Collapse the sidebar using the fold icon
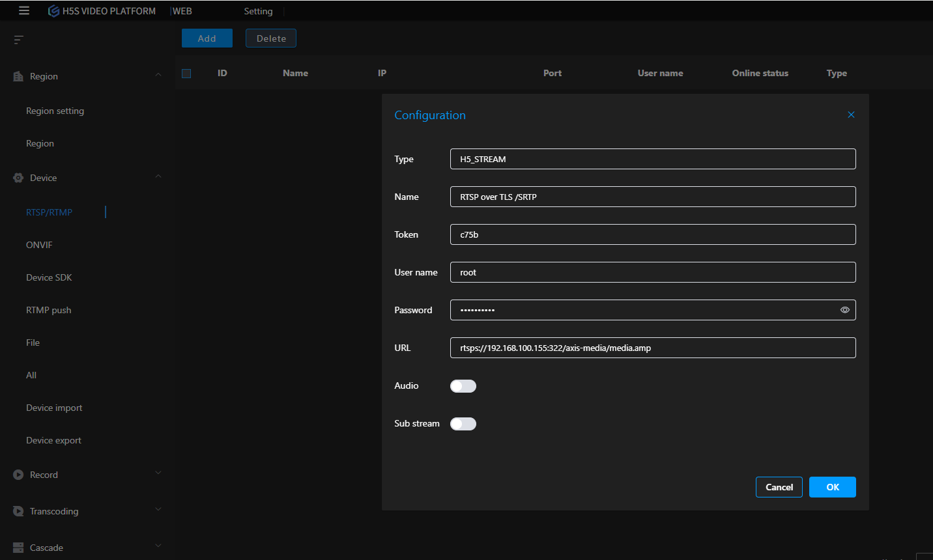This screenshot has height=560, width=933. pyautogui.click(x=18, y=40)
